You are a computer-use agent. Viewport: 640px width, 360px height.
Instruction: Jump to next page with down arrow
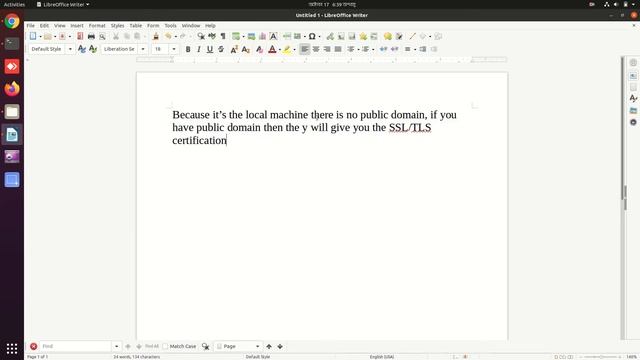(x=280, y=346)
